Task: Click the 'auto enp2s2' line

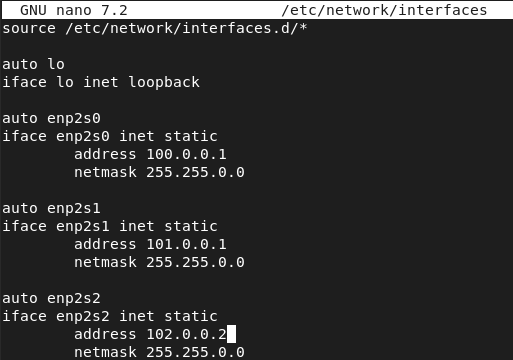Action: (x=51, y=298)
